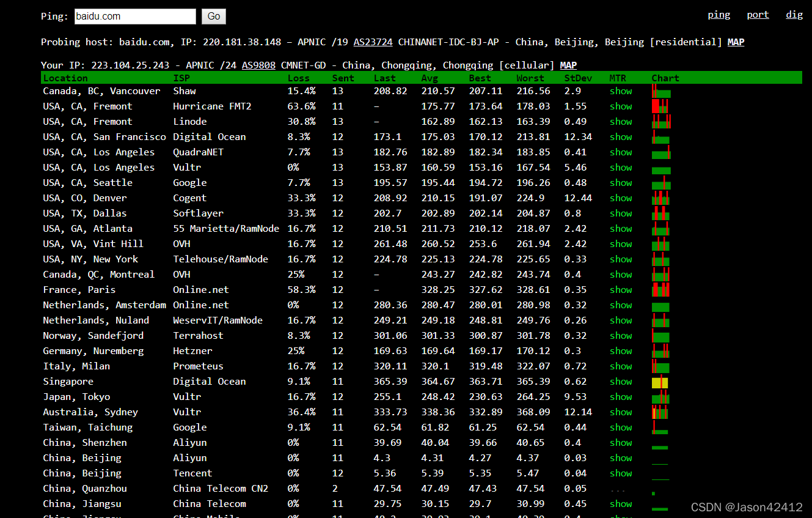
Task: Click the Go button
Action: coord(214,17)
